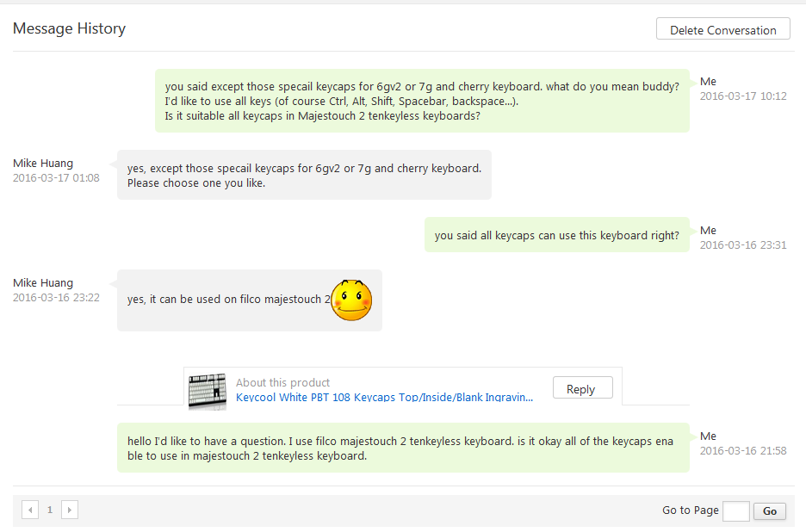The height and width of the screenshot is (532, 806).
Task: Click the timestamp 2016-03-16 21:58
Action: 743,451
